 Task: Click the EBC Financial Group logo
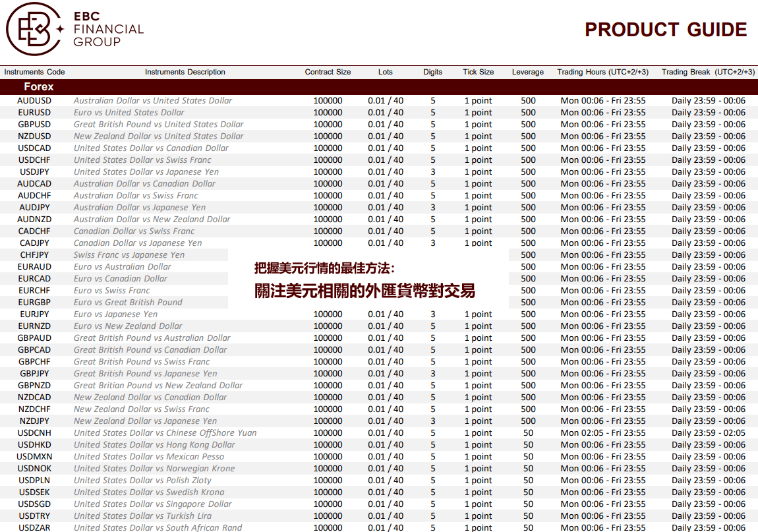(75, 29)
